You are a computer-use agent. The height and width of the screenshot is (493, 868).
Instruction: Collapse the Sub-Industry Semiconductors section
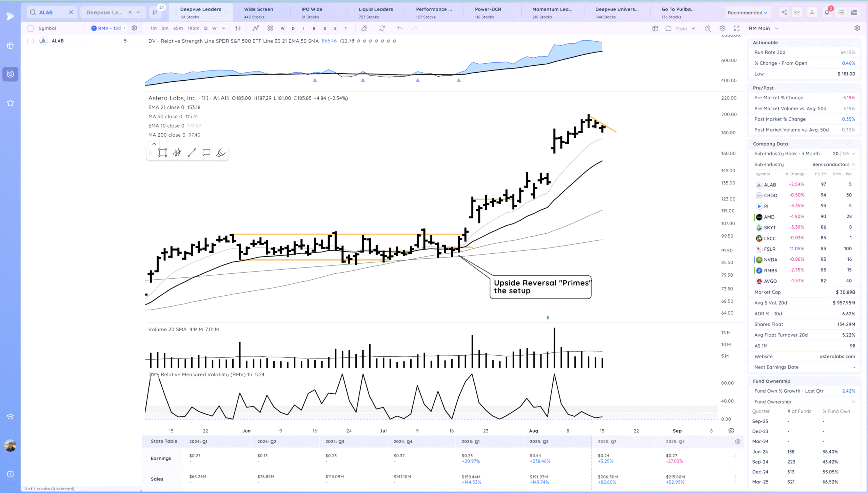[853, 164]
